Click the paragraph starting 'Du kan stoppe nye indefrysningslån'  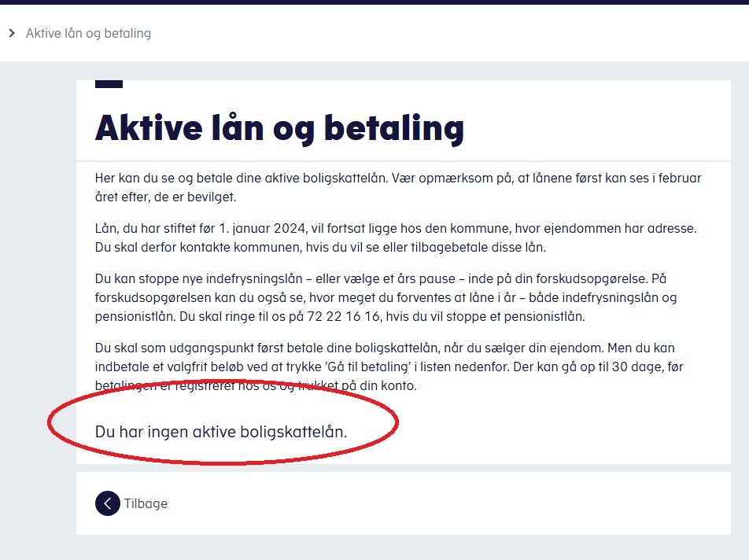[x=386, y=297]
